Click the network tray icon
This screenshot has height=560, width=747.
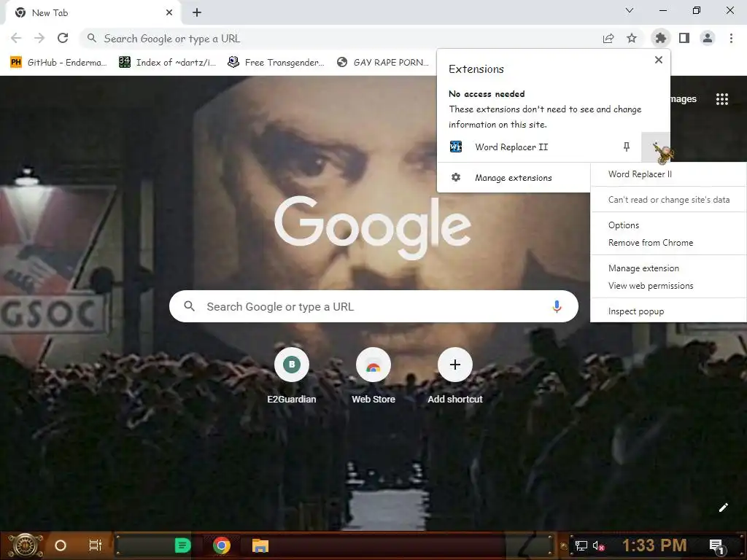581,545
